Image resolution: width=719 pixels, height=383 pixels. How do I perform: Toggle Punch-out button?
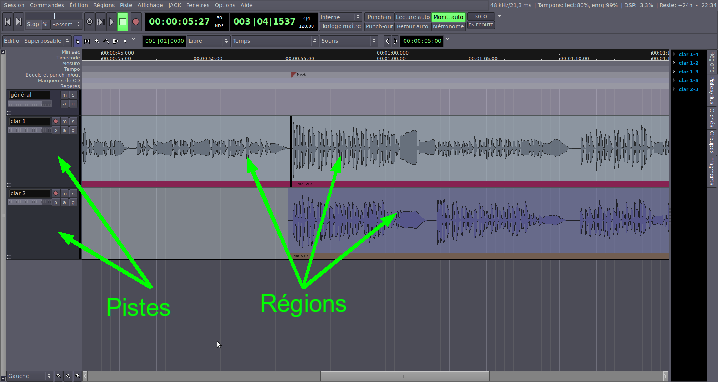(379, 27)
